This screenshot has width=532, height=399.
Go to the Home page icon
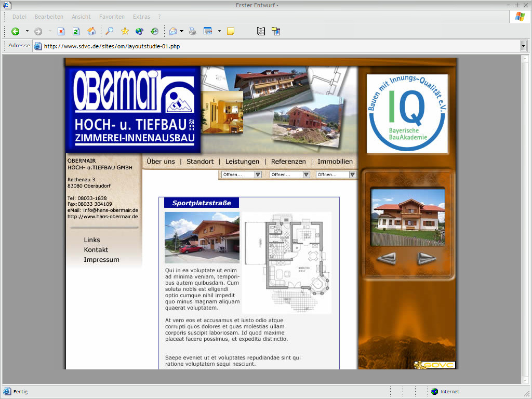click(x=91, y=31)
